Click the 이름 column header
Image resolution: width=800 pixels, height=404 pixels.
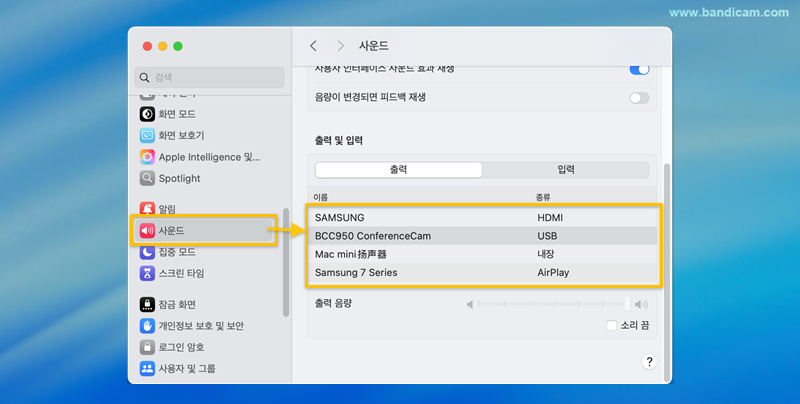tap(321, 197)
